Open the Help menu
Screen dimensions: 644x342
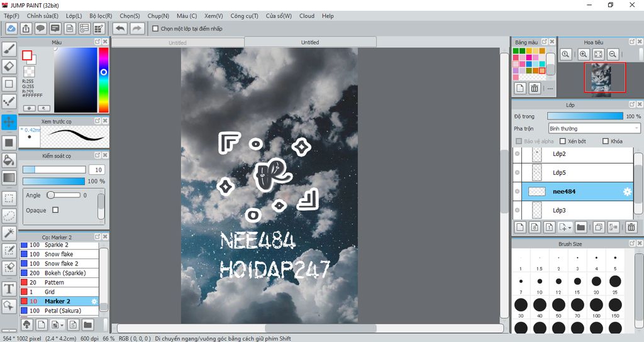[328, 16]
